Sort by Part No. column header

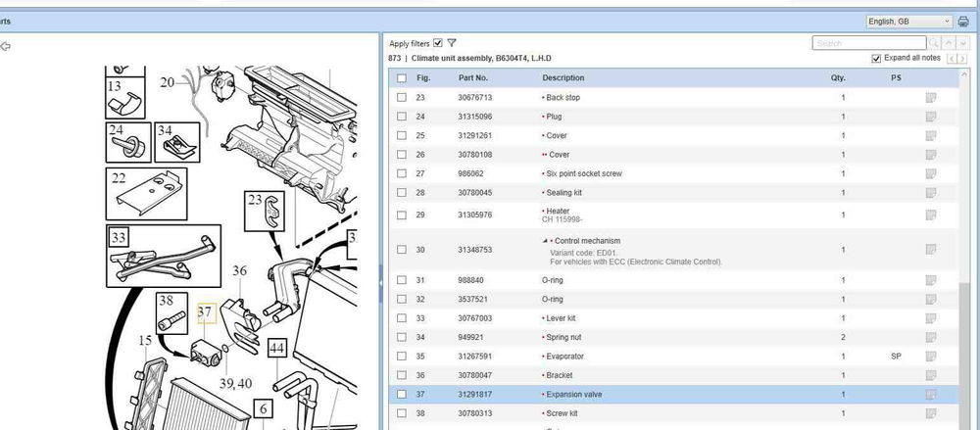pyautogui.click(x=473, y=78)
